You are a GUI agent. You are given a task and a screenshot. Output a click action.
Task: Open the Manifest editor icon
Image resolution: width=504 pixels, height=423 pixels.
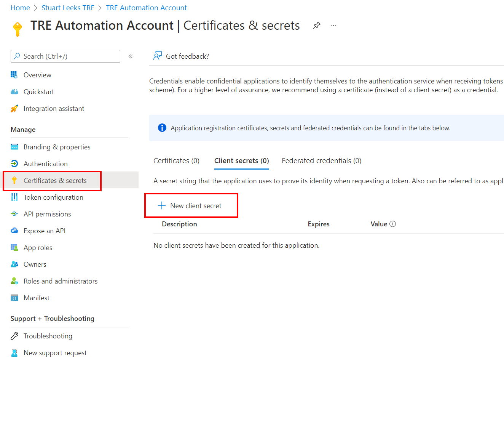[x=14, y=298]
